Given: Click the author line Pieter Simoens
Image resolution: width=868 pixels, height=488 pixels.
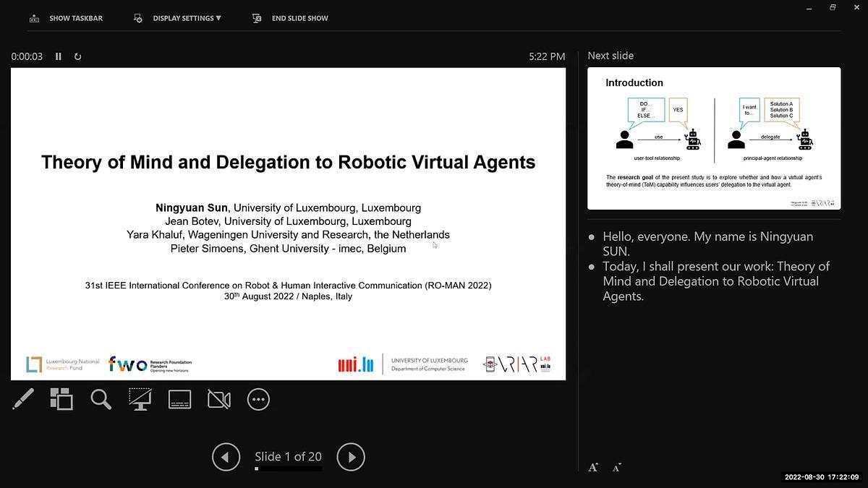Looking at the screenshot, I should [288, 248].
